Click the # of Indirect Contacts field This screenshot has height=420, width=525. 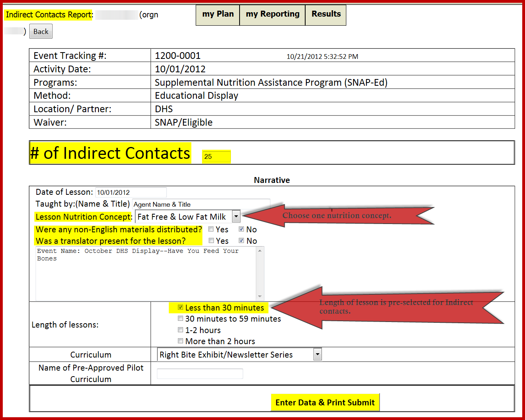tap(216, 156)
